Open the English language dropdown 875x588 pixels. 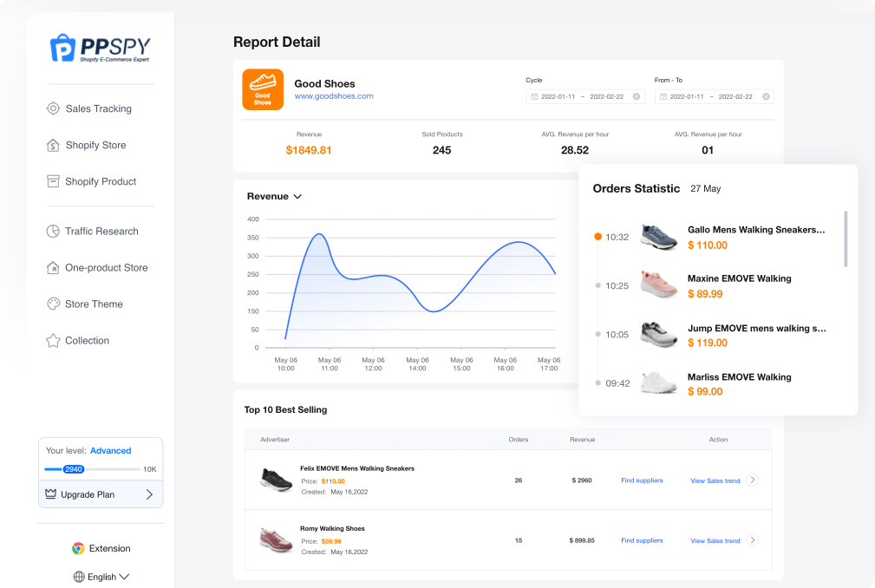(x=101, y=577)
